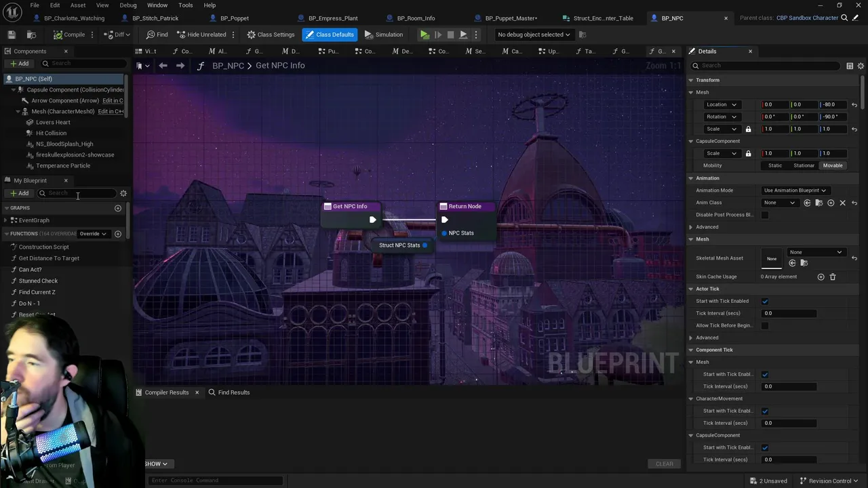Screen dimensions: 868x488
Task: Switch to Find Results tab
Action: (229, 392)
